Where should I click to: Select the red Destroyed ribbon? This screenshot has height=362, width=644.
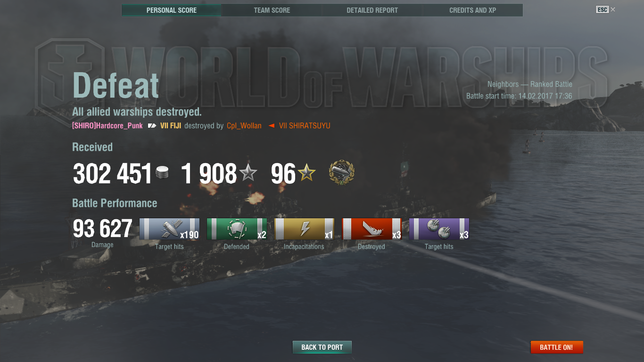click(x=372, y=229)
